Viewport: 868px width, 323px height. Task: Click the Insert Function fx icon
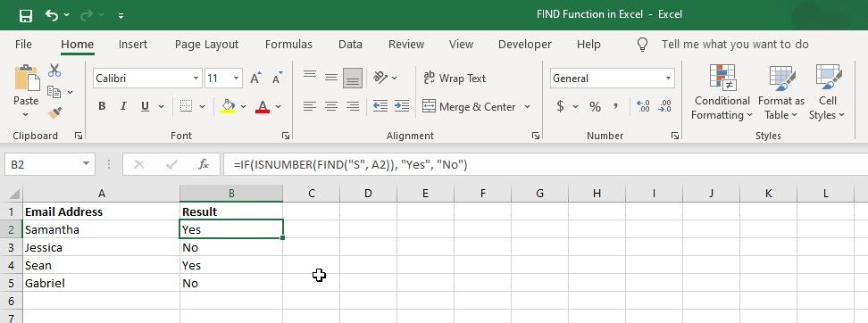(204, 164)
